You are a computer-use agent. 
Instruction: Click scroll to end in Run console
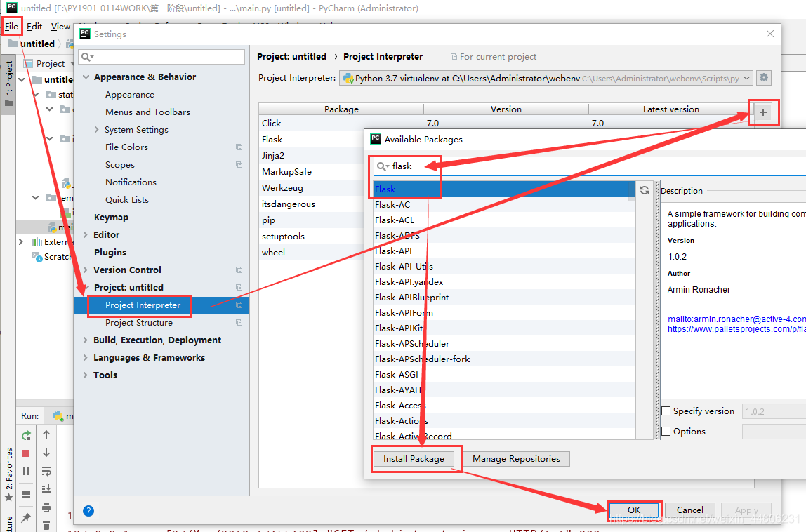click(x=46, y=488)
